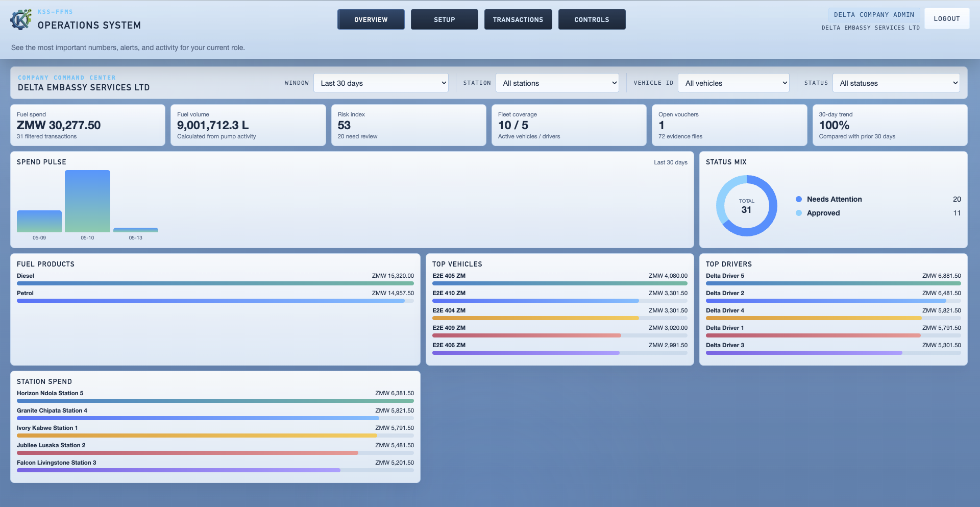980x507 pixels.
Task: Open the Transactions tab
Action: pos(518,19)
